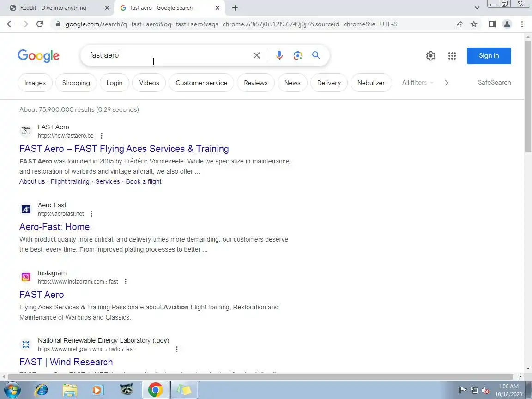Image resolution: width=532 pixels, height=399 pixels.
Task: Click the Google logo
Action: pos(39,56)
